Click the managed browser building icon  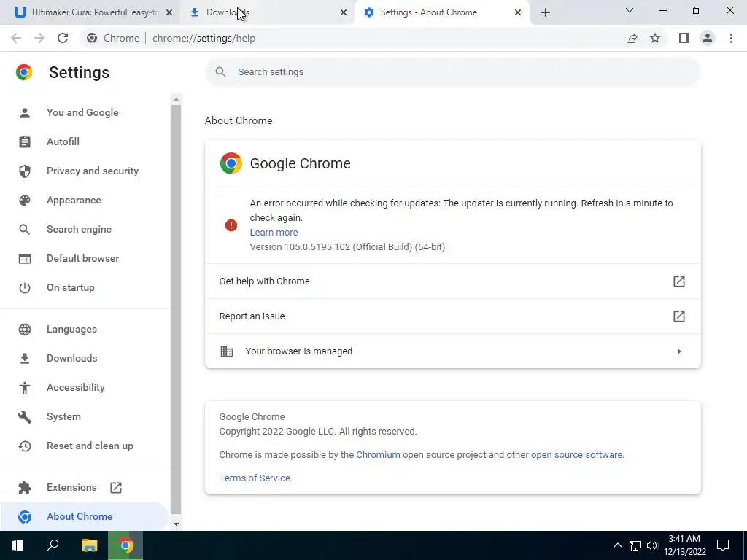point(227,351)
